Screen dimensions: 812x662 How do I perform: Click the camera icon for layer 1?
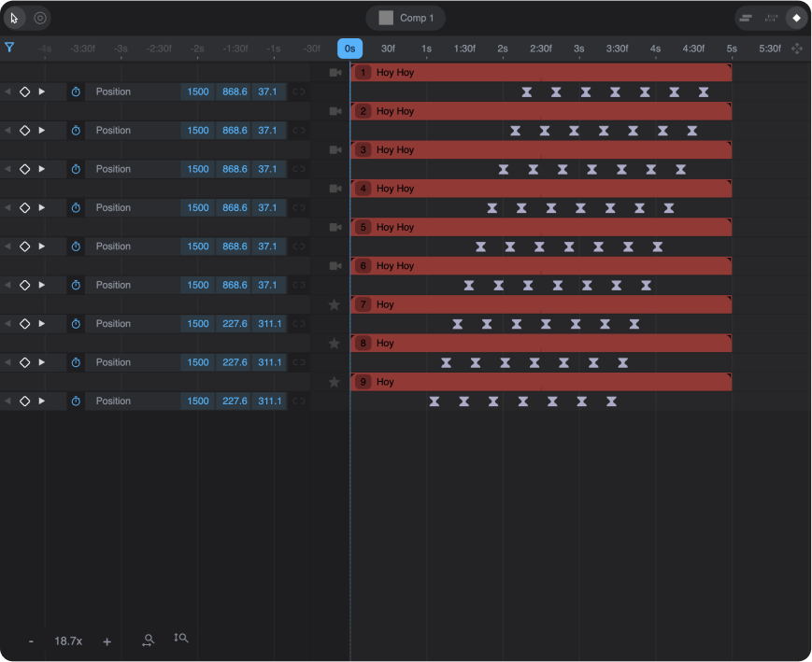pos(335,73)
